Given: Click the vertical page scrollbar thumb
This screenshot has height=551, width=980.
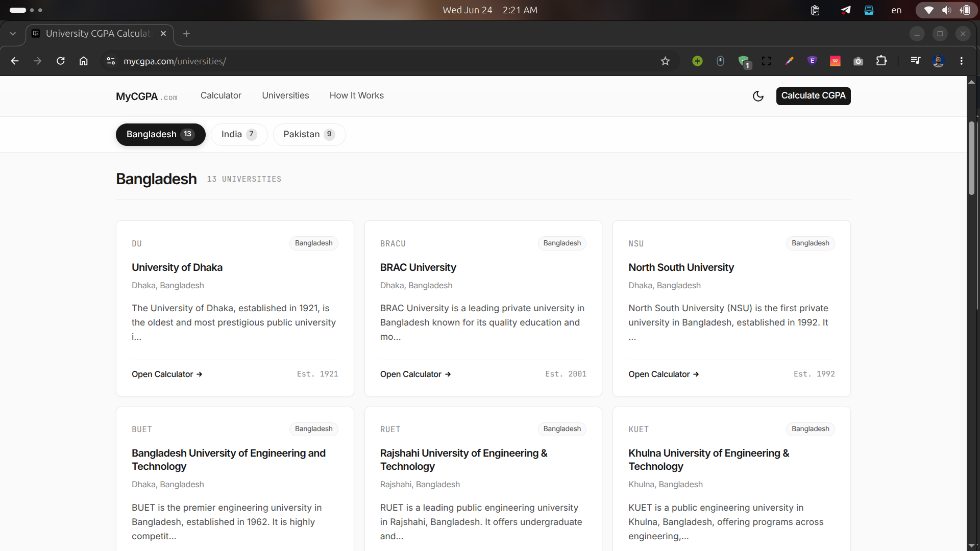Looking at the screenshot, I should click(972, 158).
